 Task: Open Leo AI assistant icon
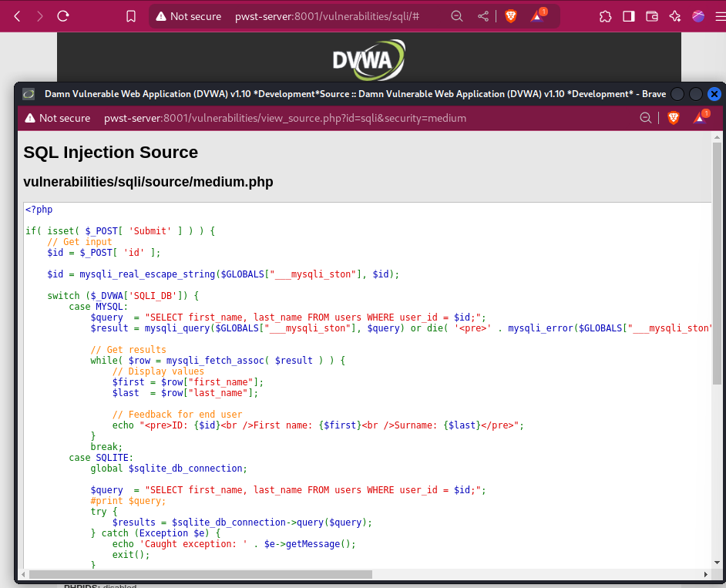pos(675,16)
